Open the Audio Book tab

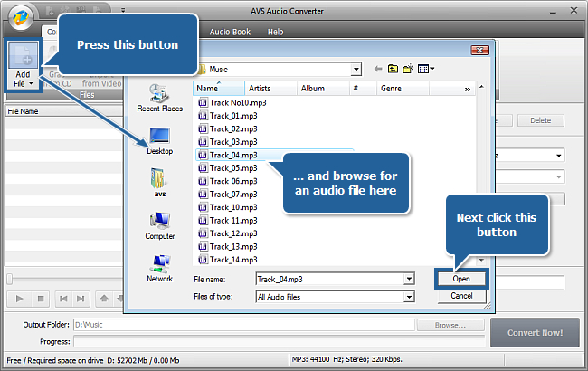(x=230, y=32)
